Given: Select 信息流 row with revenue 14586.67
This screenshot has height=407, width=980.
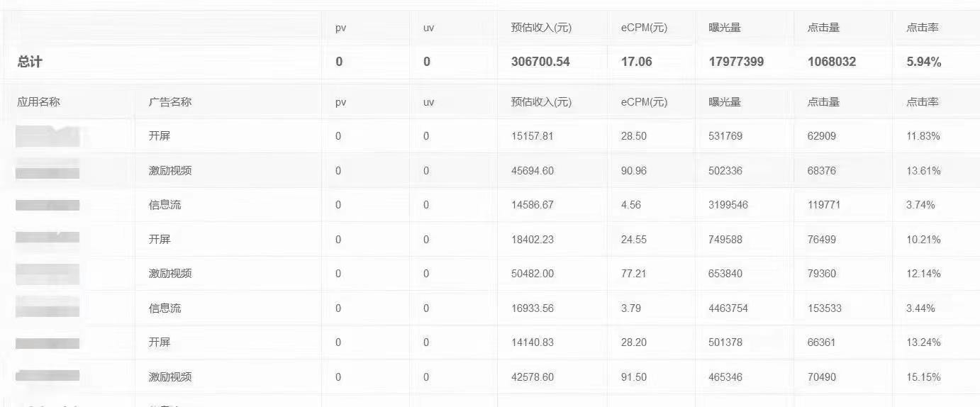Looking at the screenshot, I should pos(490,205).
